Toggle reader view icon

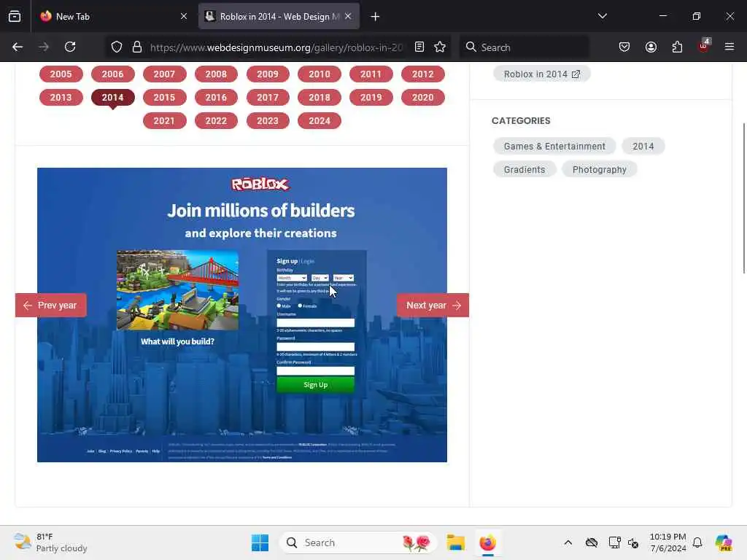419,47
